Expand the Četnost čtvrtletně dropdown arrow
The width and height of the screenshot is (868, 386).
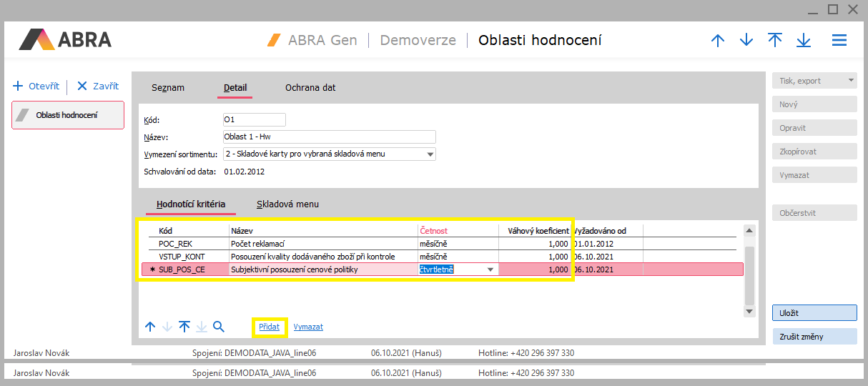[490, 269]
